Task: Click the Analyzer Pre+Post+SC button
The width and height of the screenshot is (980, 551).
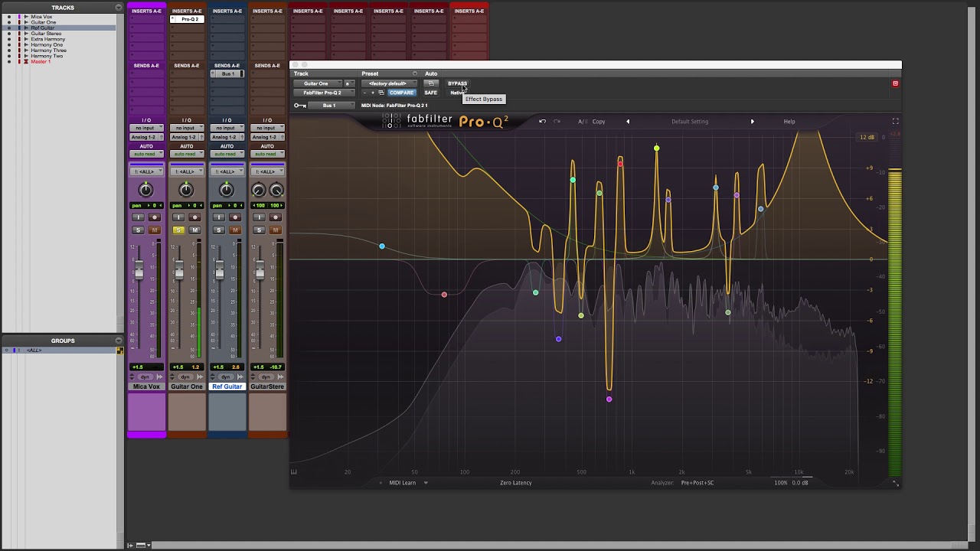Action: pyautogui.click(x=697, y=483)
